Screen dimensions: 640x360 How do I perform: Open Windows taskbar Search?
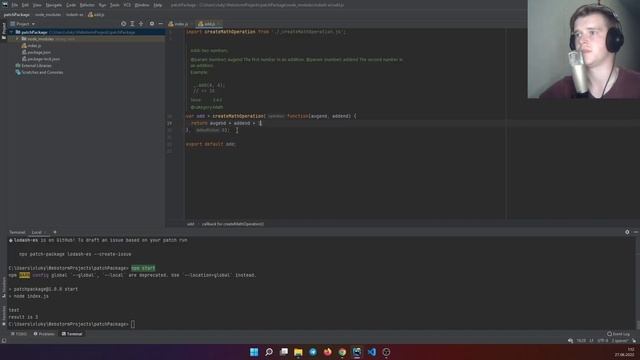(x=269, y=352)
